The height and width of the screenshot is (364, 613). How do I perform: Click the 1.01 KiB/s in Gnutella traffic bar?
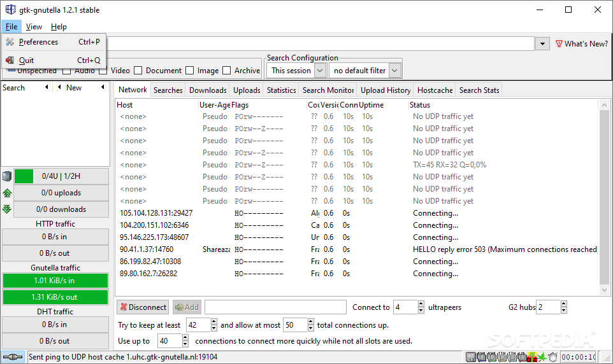(55, 281)
